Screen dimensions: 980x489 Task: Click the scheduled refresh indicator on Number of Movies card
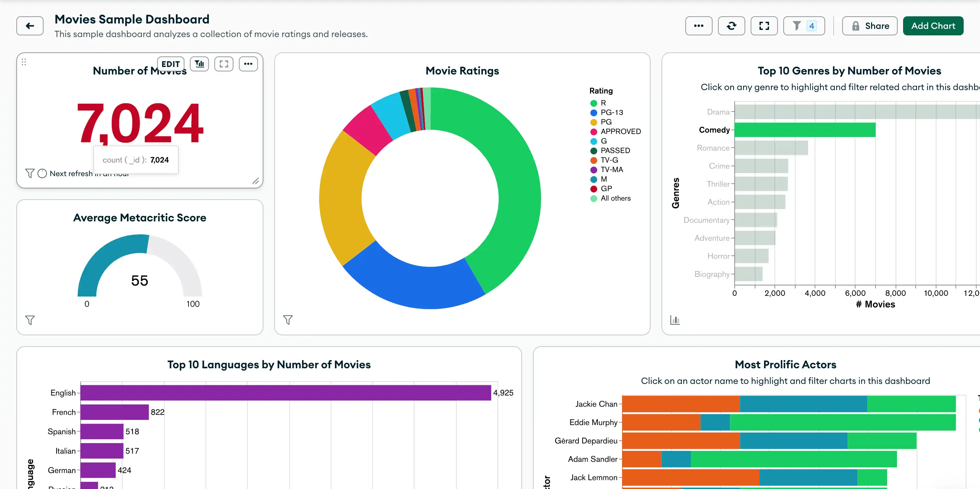42,173
